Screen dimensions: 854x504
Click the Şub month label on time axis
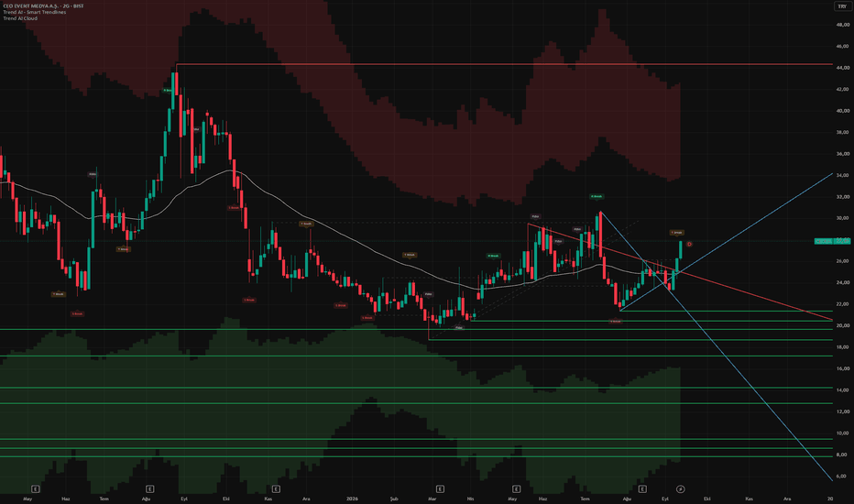394,499
